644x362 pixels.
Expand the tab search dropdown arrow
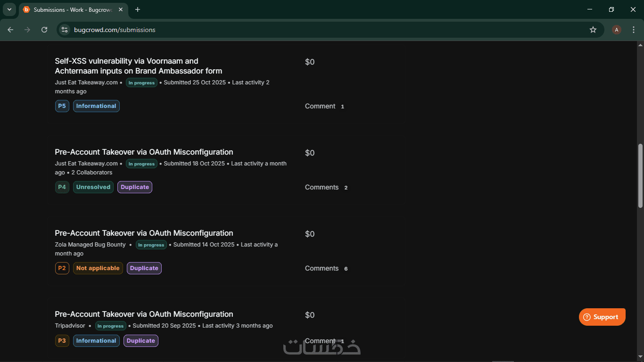pos(9,9)
